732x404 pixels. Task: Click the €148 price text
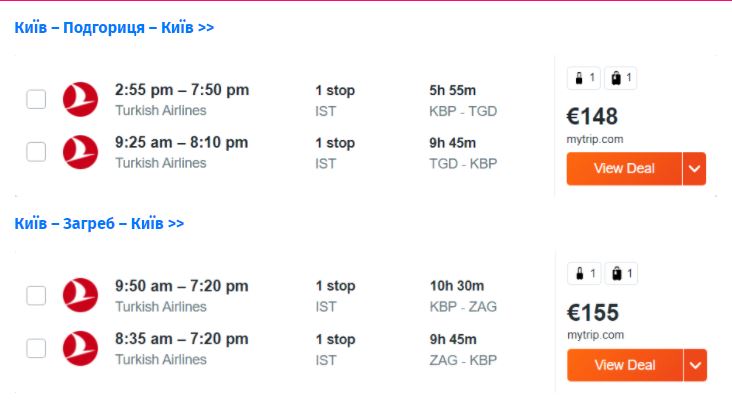[592, 116]
